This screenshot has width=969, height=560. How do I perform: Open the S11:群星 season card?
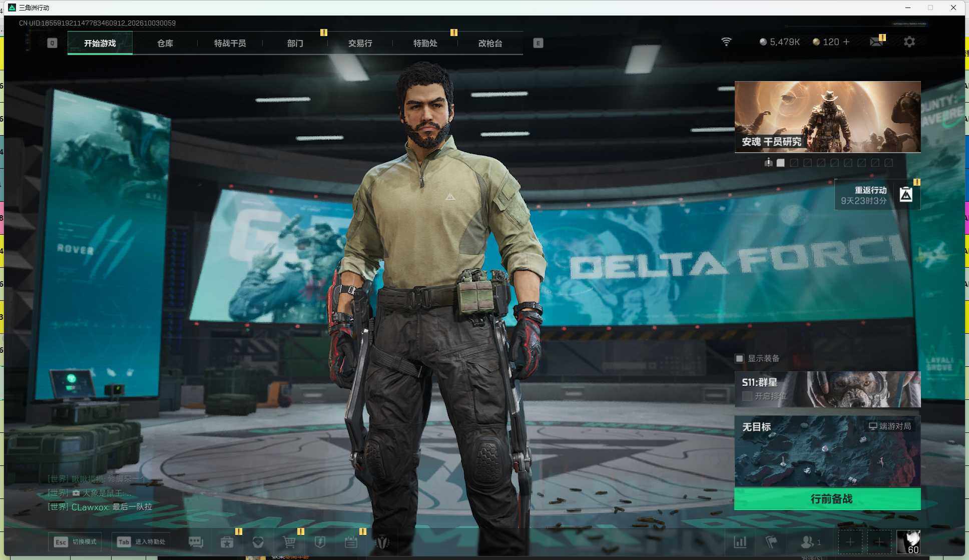point(827,389)
